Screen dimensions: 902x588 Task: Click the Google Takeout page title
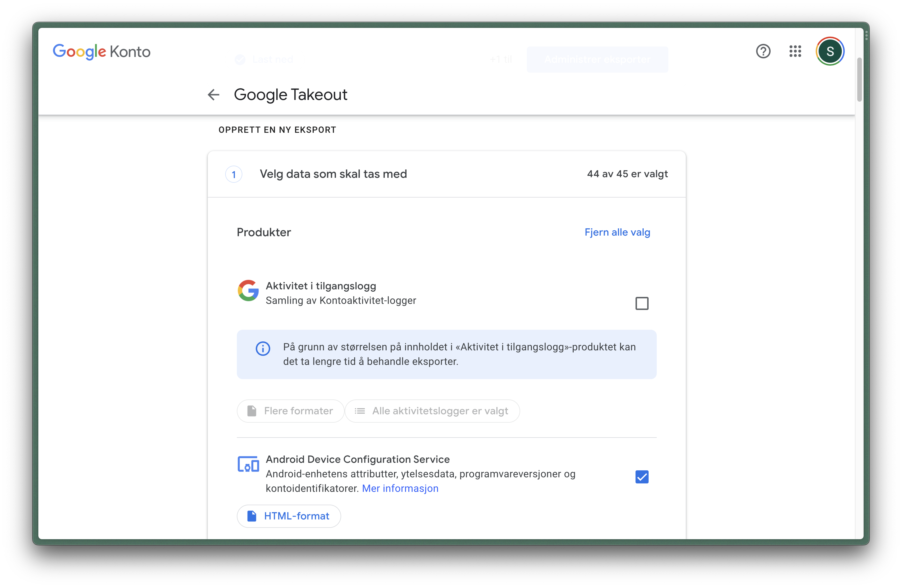(x=290, y=95)
